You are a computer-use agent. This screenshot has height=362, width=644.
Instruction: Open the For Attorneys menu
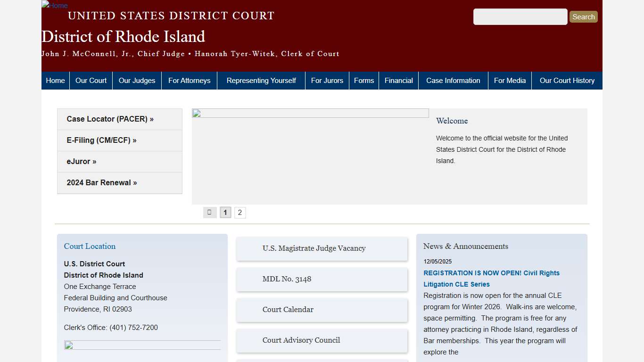[189, 80]
